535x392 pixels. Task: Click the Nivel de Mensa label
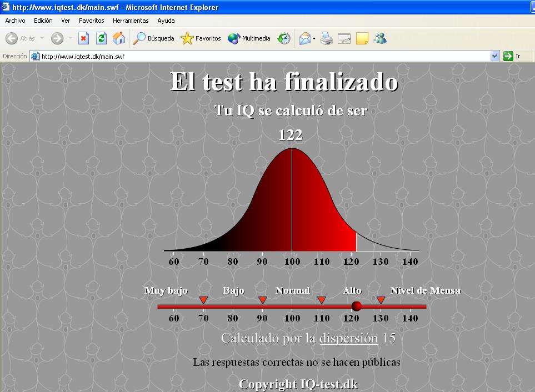pos(426,290)
